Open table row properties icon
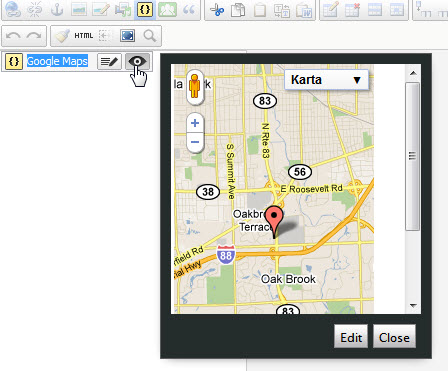 pyautogui.click(x=375, y=10)
